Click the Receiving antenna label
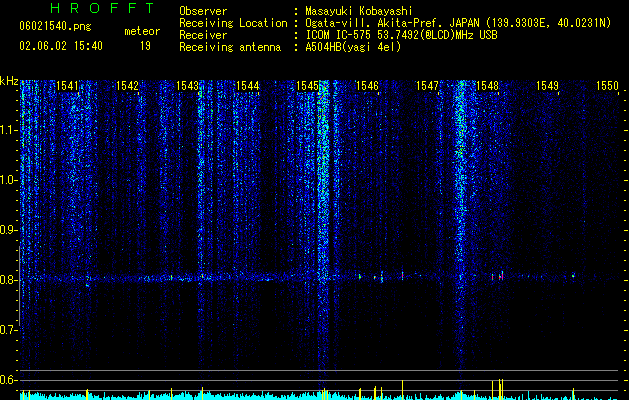Screen dimensions: 629x400 pos(230,47)
